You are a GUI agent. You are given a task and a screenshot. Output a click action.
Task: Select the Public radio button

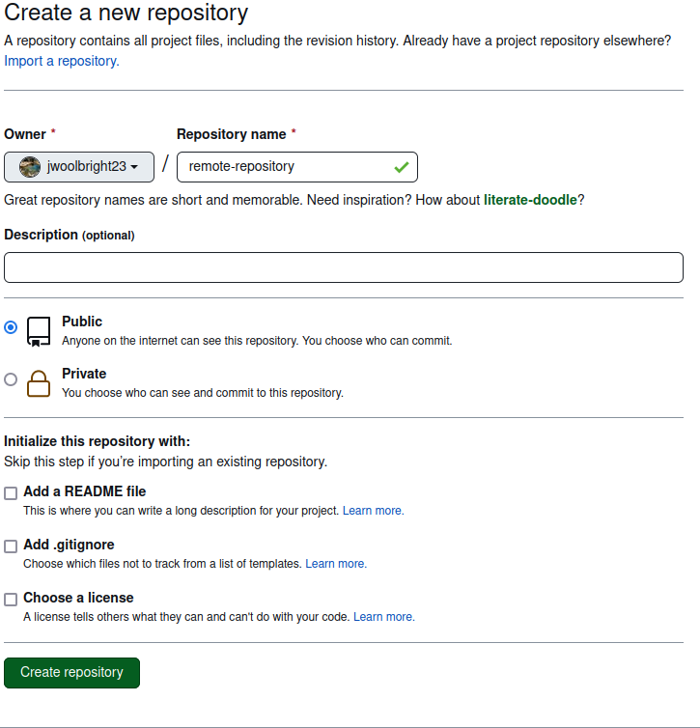pos(11,327)
